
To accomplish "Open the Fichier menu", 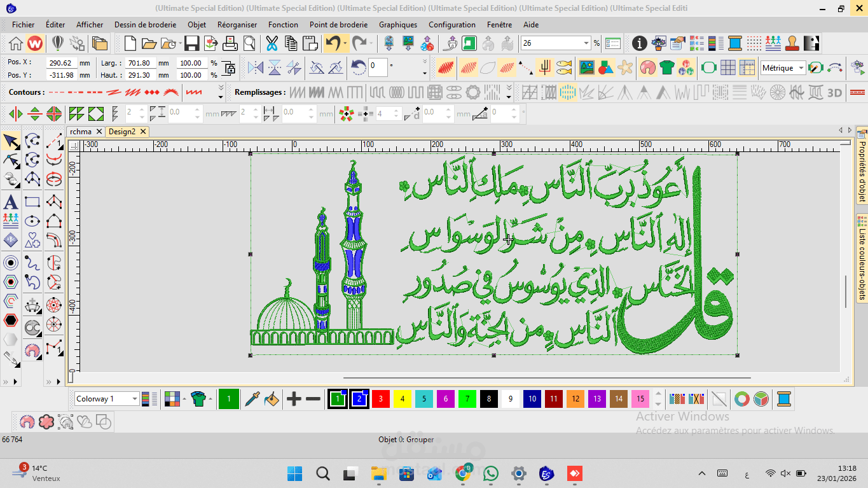I will point(23,25).
